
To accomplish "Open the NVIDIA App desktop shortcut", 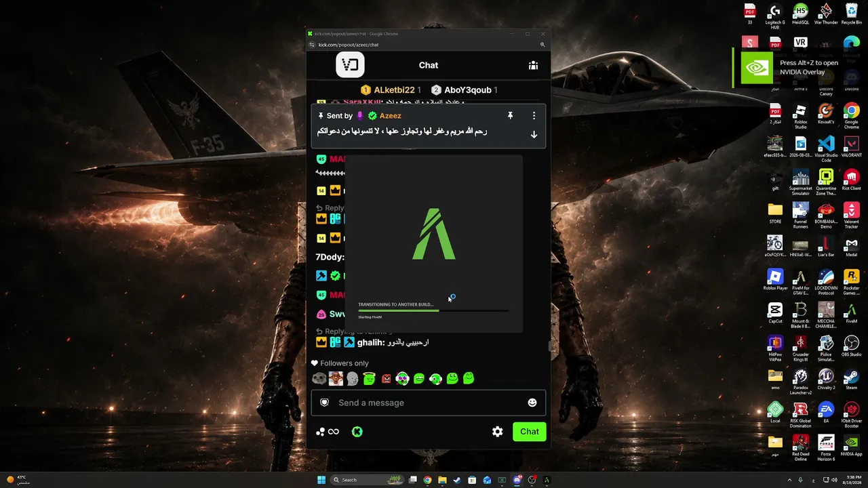I will pos(851,445).
